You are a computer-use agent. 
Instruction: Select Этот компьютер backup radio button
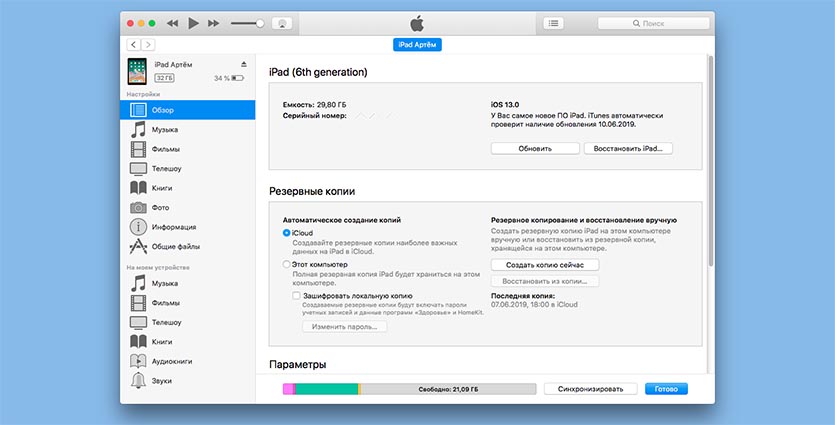[286, 264]
